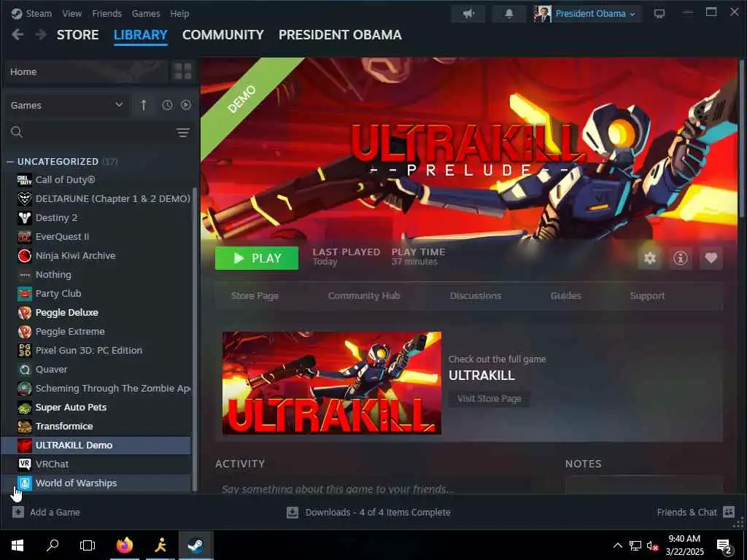Viewport: 747px width, 560px height.
Task: Click the Downloads arrow icon
Action: pyautogui.click(x=293, y=512)
